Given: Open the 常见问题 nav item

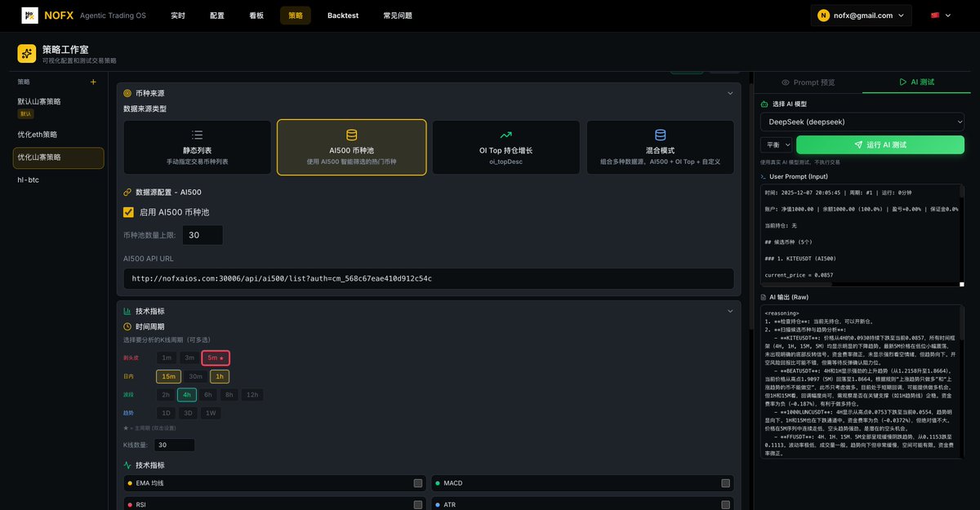Looking at the screenshot, I should [398, 16].
